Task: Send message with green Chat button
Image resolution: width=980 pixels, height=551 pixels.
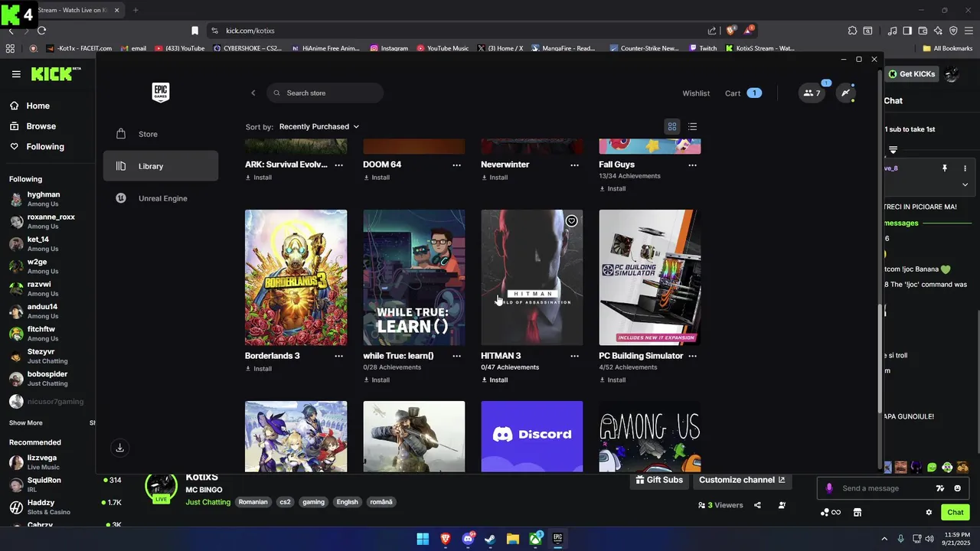Action: point(955,513)
